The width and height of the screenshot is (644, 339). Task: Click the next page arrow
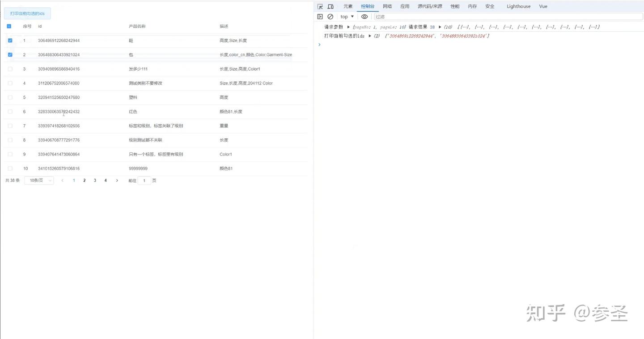(x=117, y=180)
